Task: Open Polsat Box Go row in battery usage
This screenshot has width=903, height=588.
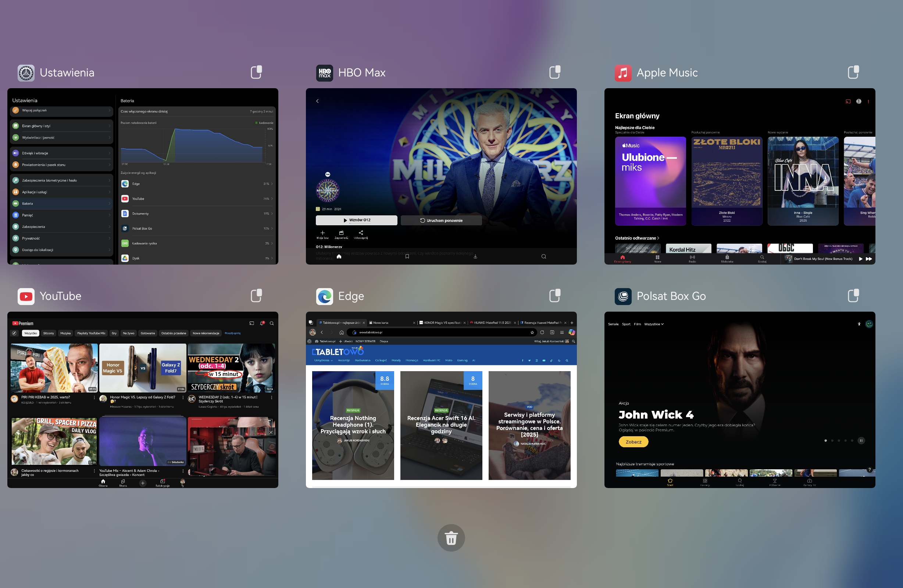Action: click(197, 228)
